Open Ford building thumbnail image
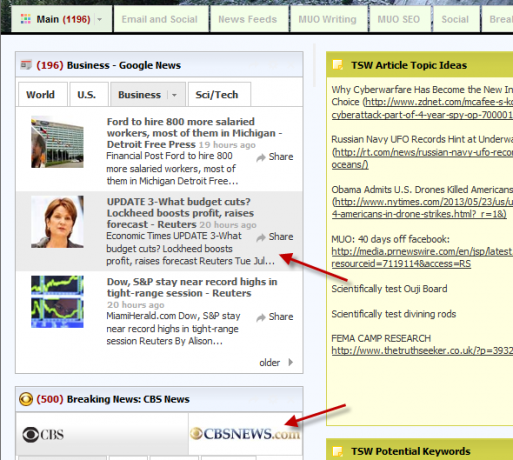 [x=57, y=142]
